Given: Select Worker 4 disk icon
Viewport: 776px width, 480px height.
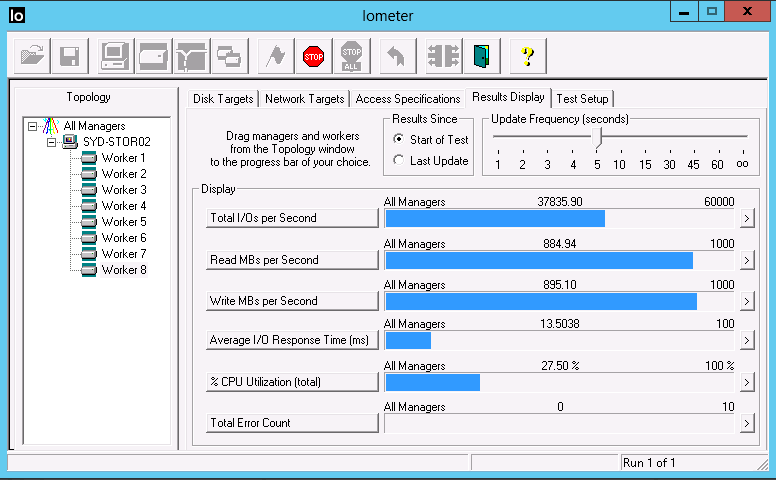Looking at the screenshot, I should coord(89,206).
